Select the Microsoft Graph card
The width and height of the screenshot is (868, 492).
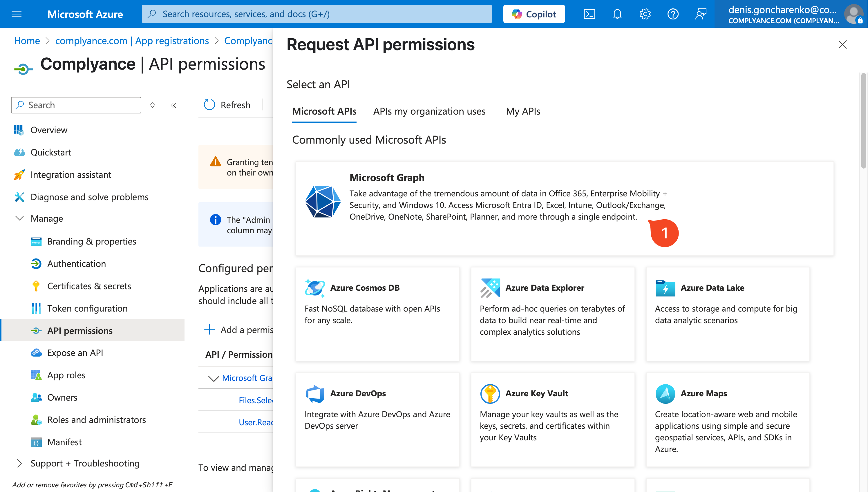tap(565, 209)
